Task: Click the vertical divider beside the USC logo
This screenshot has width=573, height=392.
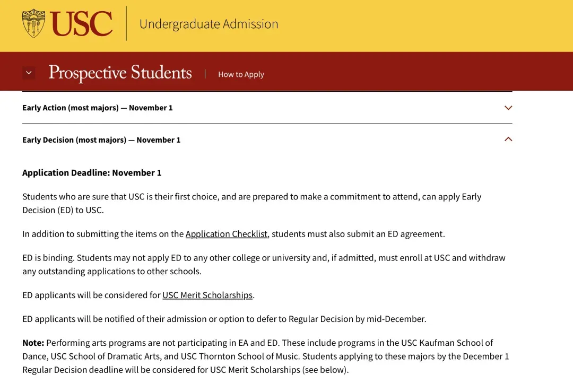Action: click(126, 23)
